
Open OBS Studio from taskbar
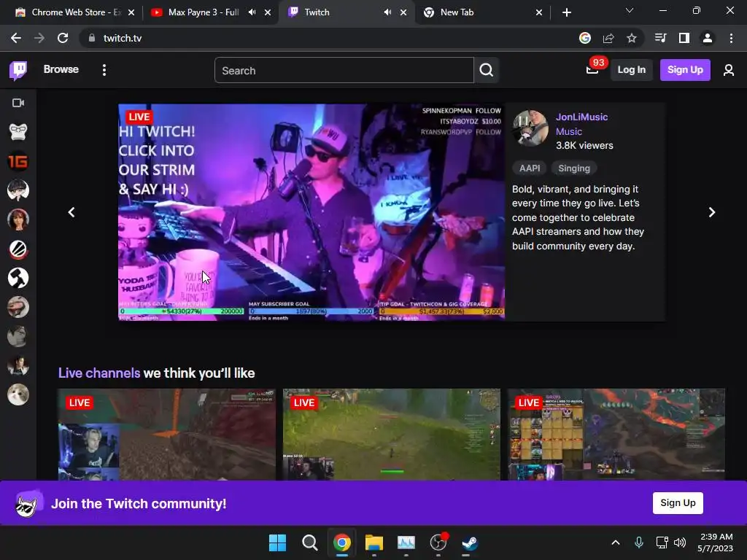point(438,542)
